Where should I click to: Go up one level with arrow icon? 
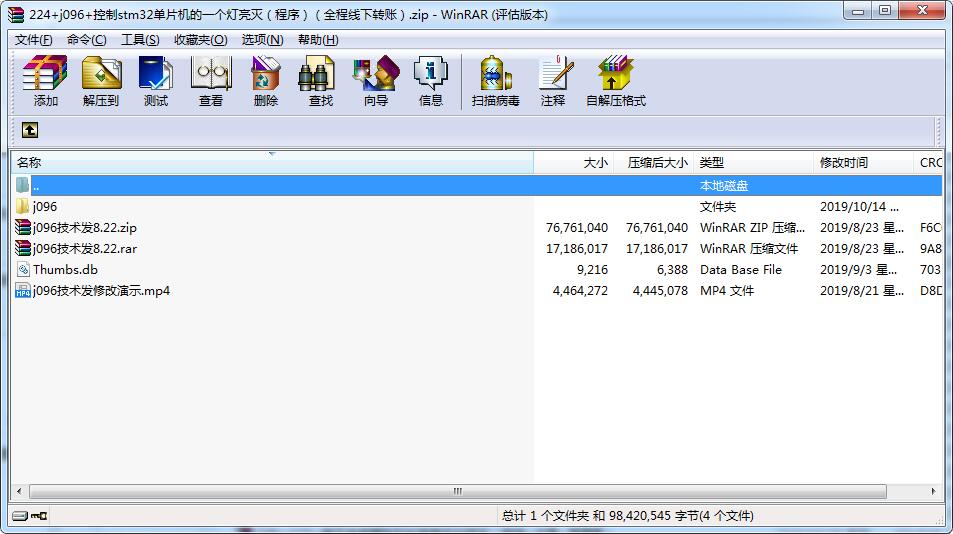30,130
